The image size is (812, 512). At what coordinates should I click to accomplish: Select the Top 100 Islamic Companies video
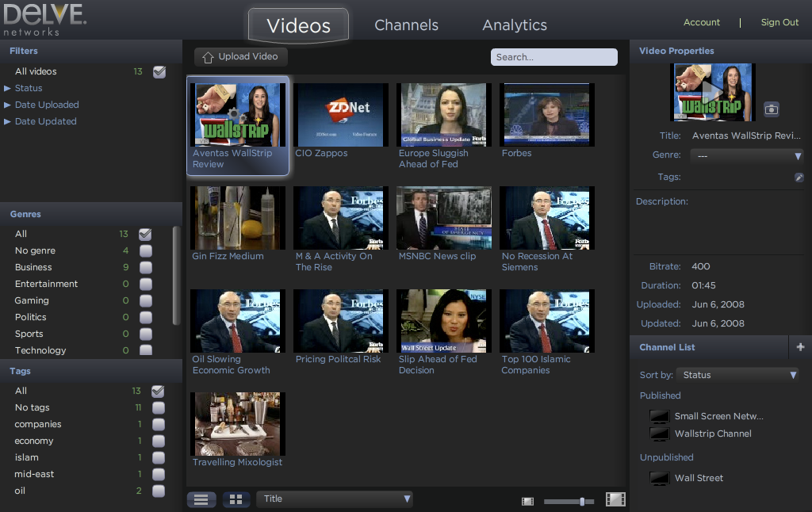click(547, 321)
